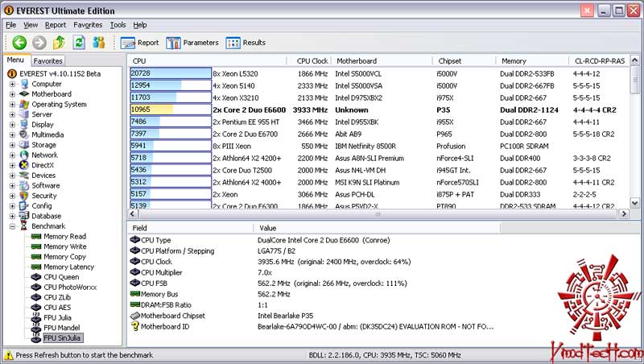Viewport: 644px width, 364px height.
Task: Go up one level with Up arrow
Action: tap(59, 43)
